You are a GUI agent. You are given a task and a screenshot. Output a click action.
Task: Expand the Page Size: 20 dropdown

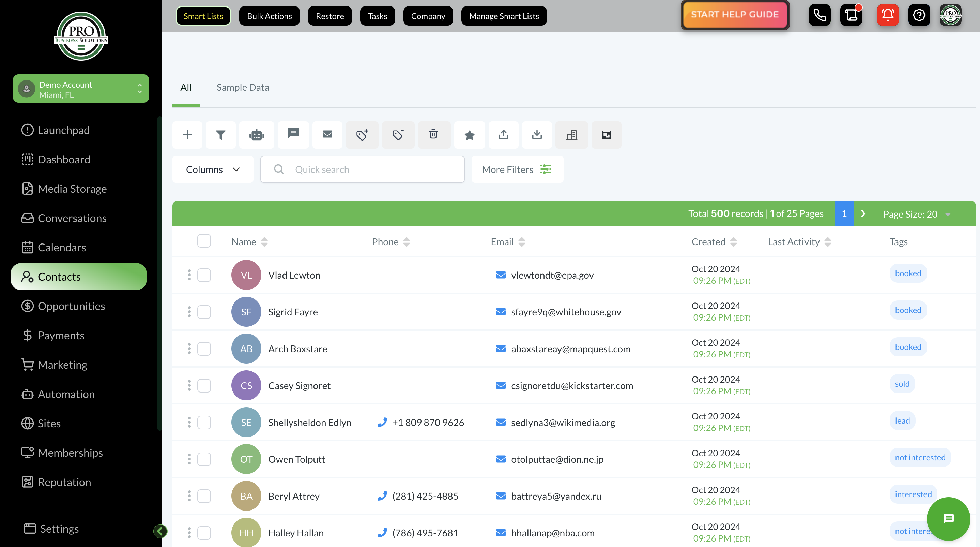(917, 214)
